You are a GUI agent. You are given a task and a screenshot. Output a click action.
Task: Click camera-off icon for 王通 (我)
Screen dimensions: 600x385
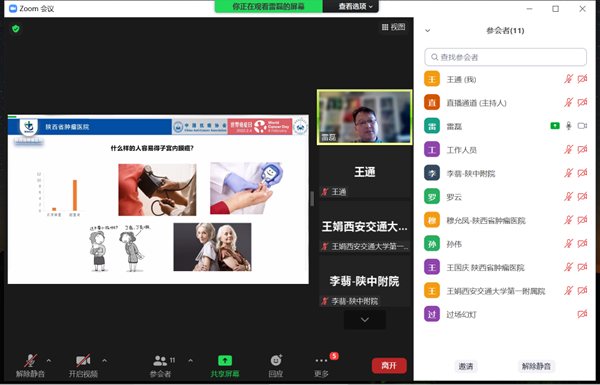(x=582, y=79)
